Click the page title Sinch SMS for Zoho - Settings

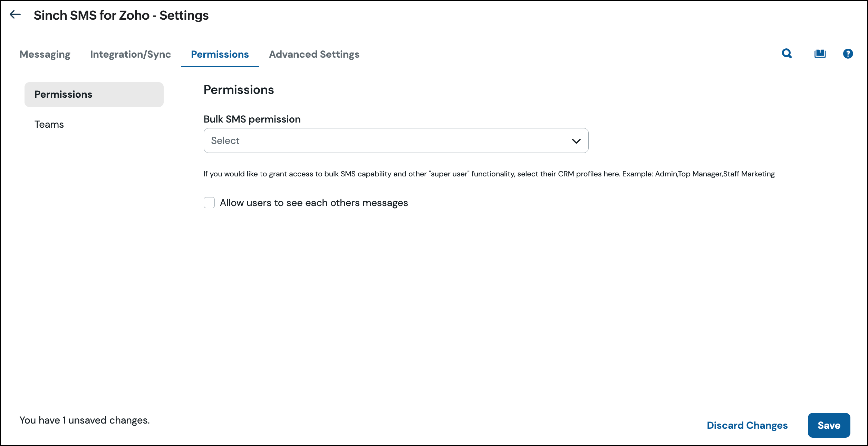[x=121, y=15]
